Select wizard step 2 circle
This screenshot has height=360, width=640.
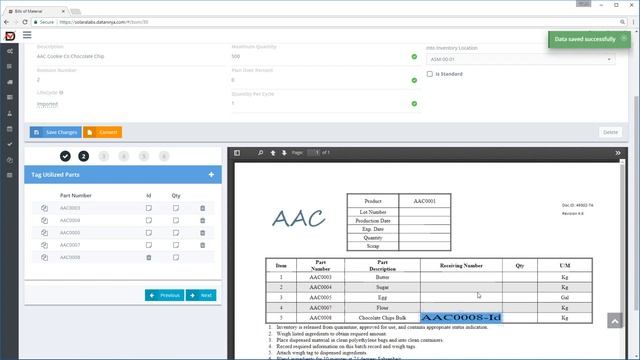pyautogui.click(x=84, y=156)
